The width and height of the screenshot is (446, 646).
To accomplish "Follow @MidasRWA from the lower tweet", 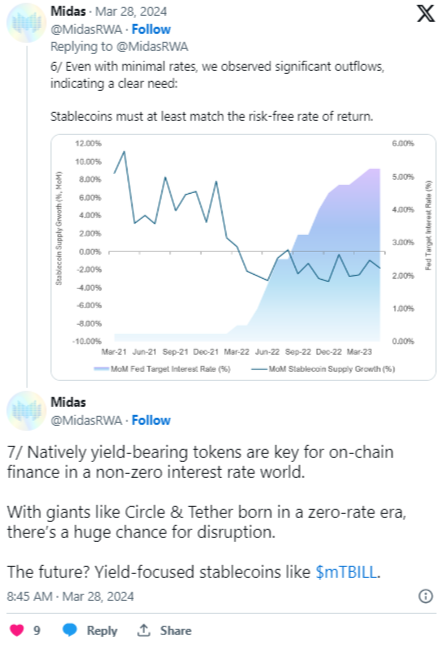I will coord(151,420).
